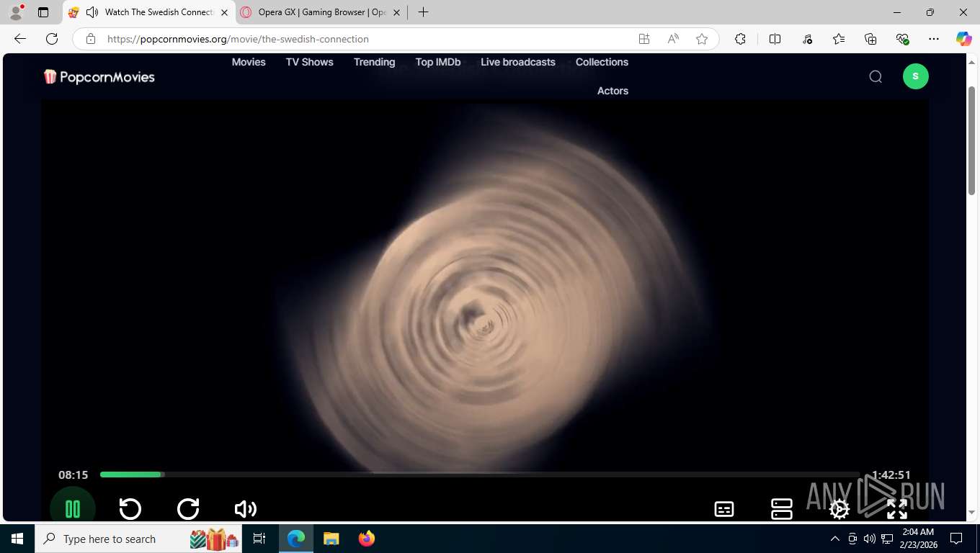Toggle Edge split screen view
Screen dimensions: 980x553
[775, 39]
